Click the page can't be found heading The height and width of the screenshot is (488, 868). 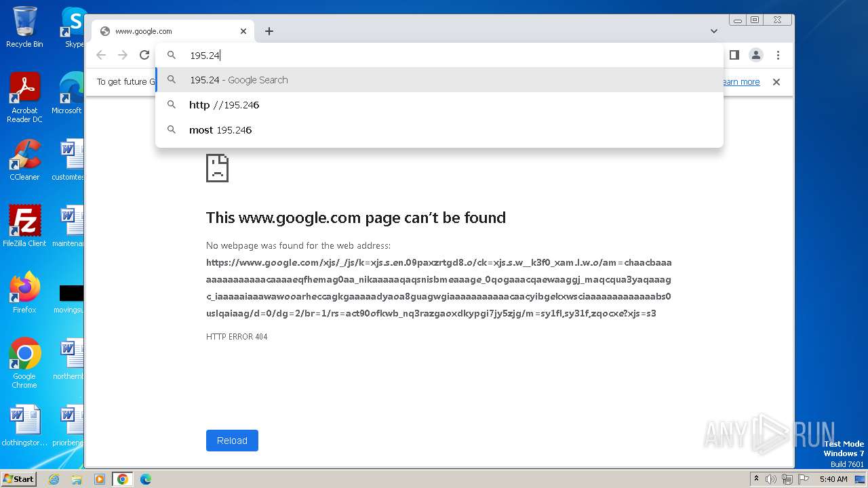pos(356,218)
